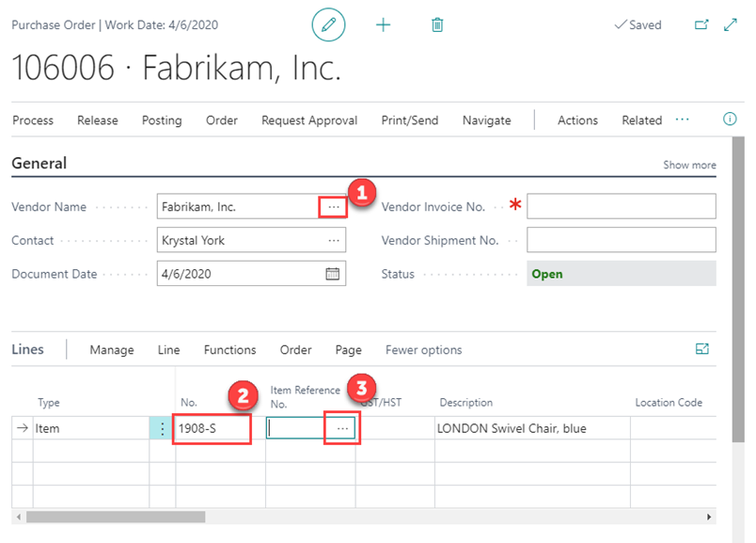Click more actions ellipsis after Related
Image resolution: width=756 pixels, height=543 pixels.
(683, 120)
